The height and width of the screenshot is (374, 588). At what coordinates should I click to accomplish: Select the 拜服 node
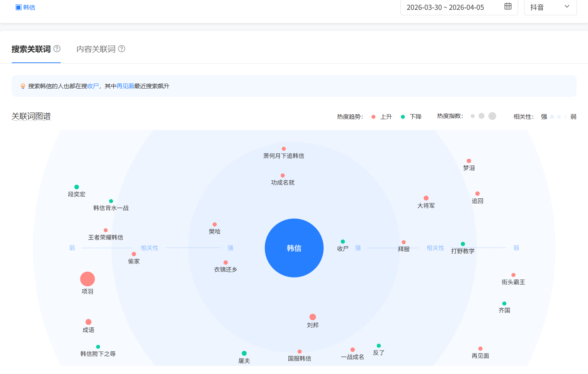404,242
